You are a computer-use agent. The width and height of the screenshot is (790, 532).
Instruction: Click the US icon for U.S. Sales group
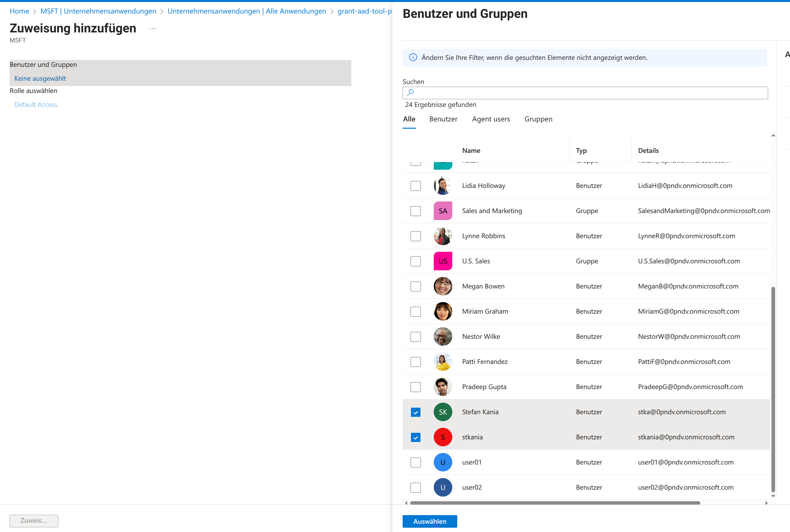pyautogui.click(x=443, y=261)
